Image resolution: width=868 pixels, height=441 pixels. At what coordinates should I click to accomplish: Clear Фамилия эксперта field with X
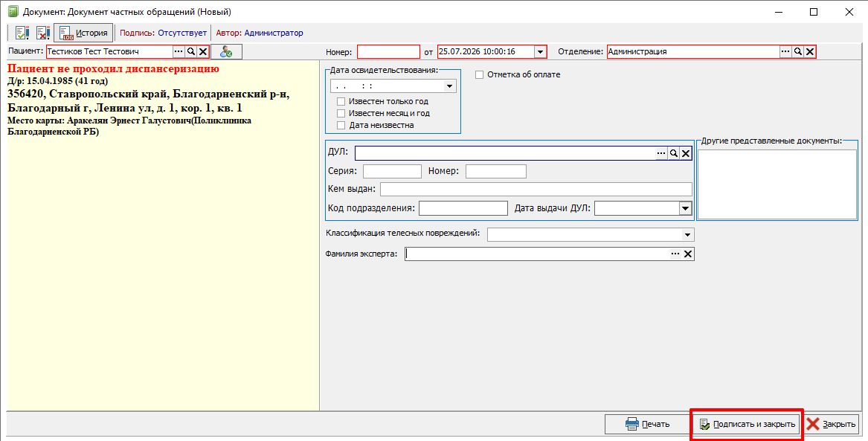click(x=688, y=254)
